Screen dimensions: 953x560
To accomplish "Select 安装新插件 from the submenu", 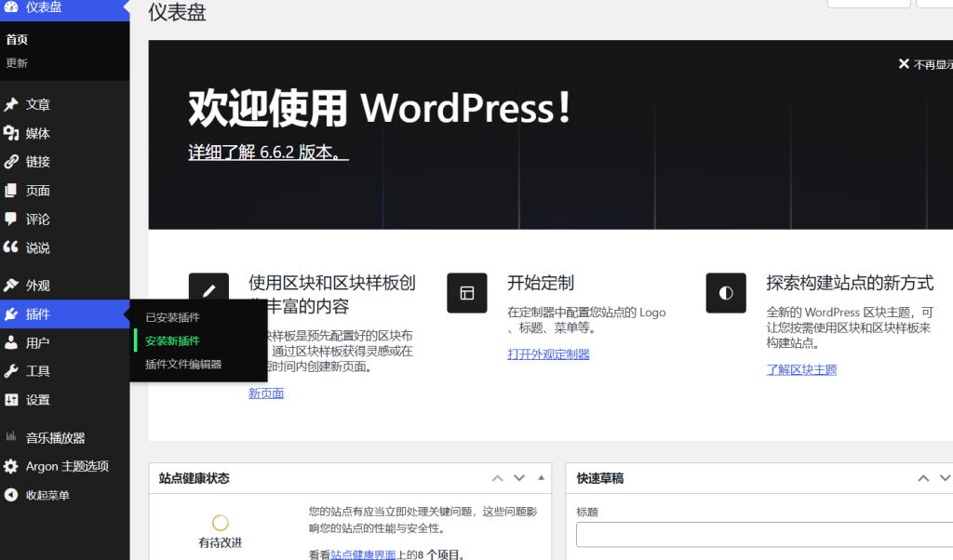I will pyautogui.click(x=172, y=341).
